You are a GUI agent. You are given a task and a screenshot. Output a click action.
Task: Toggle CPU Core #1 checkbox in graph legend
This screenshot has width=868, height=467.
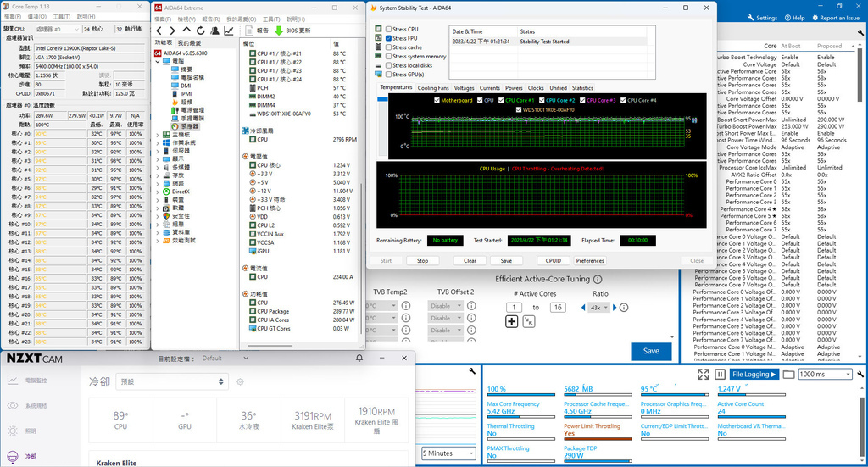tap(501, 100)
